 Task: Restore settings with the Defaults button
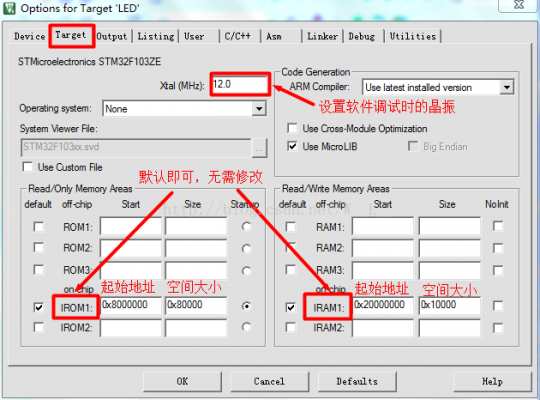357,381
